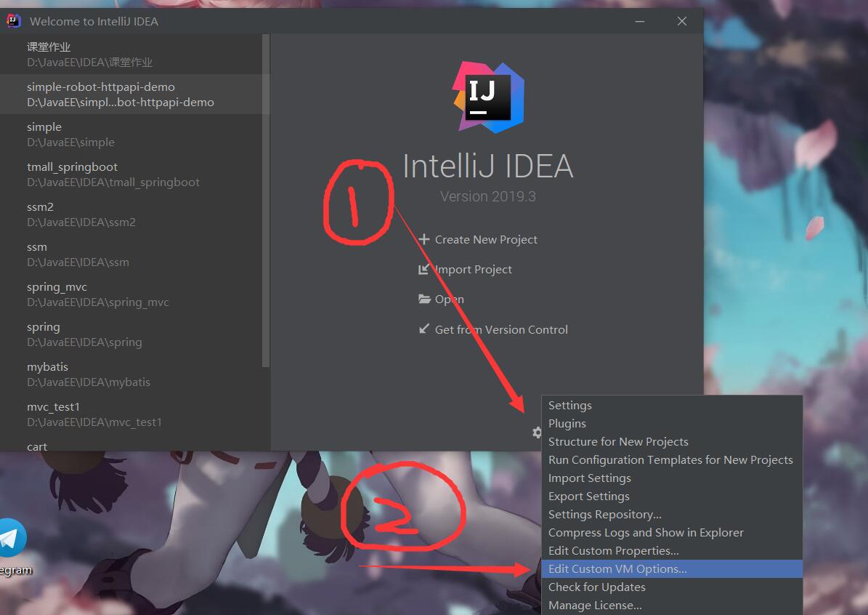
Task: Click the path D:\JavaEE\IDEA\mybatis
Action: coord(89,382)
